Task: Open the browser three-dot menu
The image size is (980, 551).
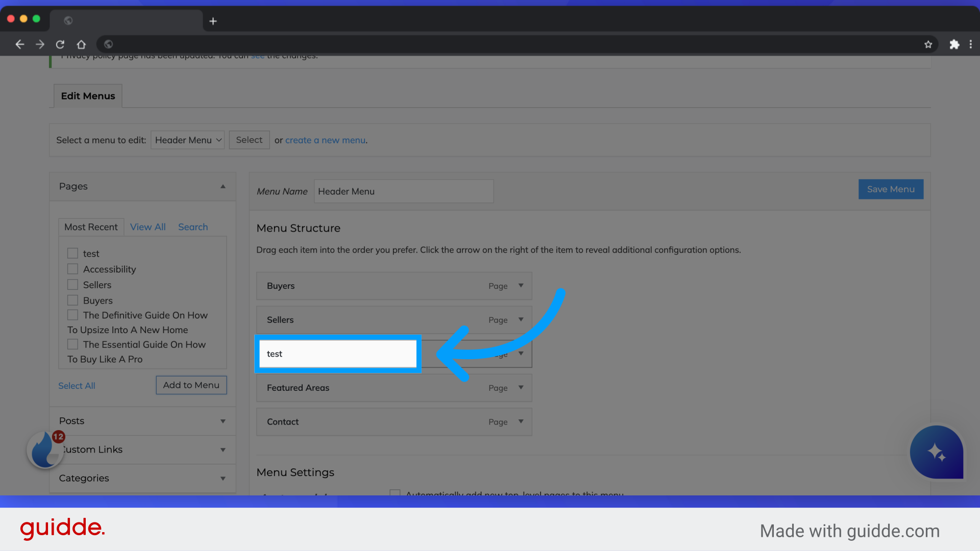Action: (972, 44)
